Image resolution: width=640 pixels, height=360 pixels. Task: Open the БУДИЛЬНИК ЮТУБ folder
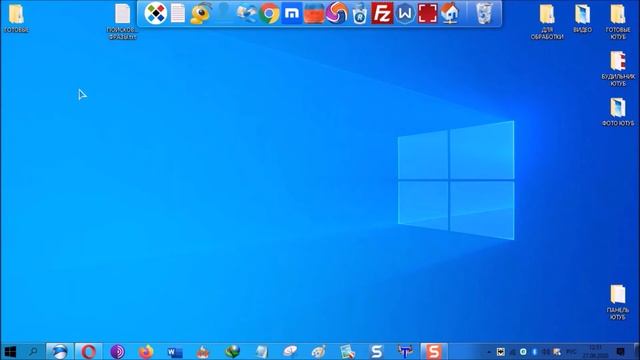pyautogui.click(x=618, y=69)
